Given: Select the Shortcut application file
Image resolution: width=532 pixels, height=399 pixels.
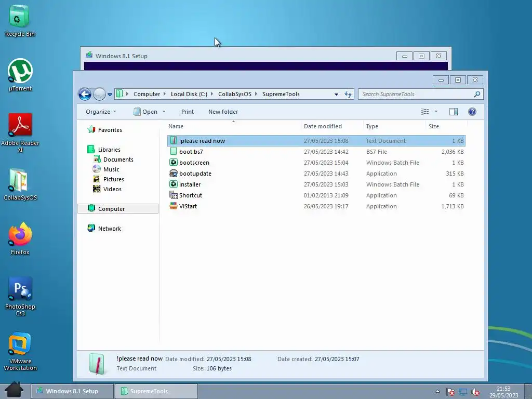Looking at the screenshot, I should pyautogui.click(x=316, y=195).
